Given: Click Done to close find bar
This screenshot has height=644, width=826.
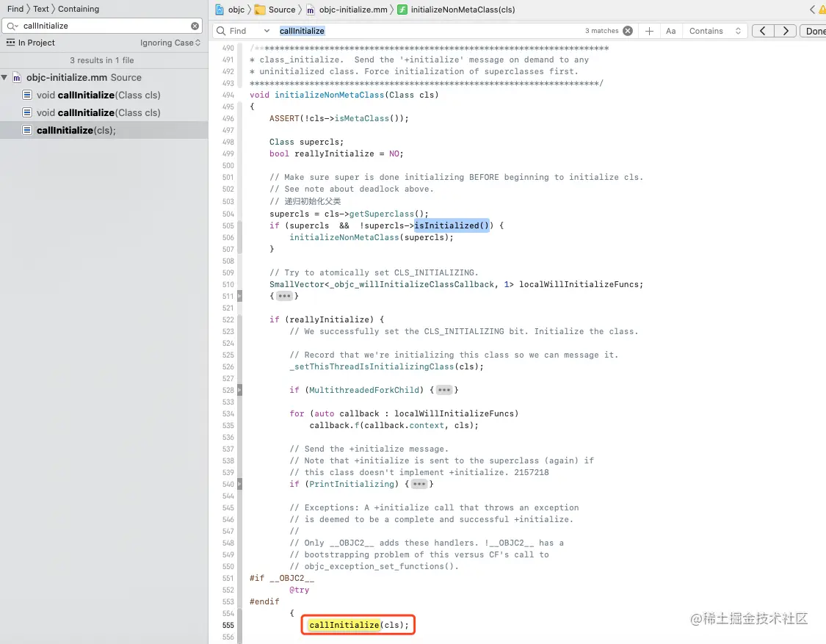Looking at the screenshot, I should (x=814, y=31).
